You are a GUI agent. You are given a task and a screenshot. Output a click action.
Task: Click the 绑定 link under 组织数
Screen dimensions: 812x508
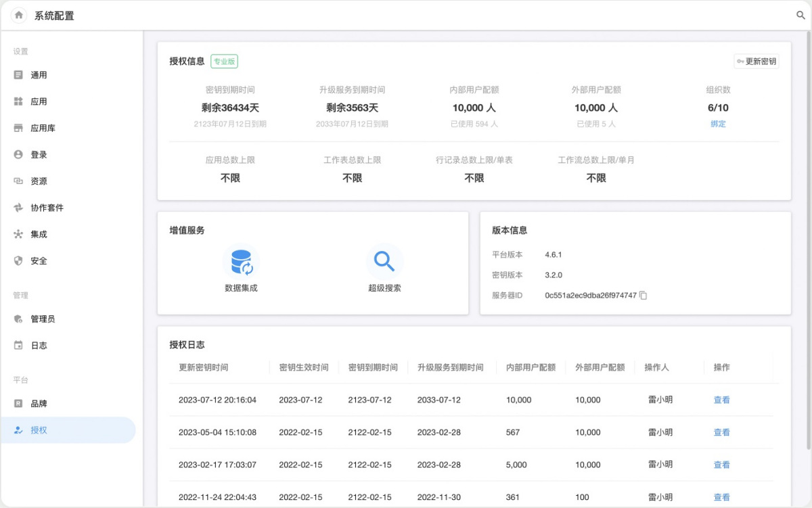pyautogui.click(x=718, y=124)
